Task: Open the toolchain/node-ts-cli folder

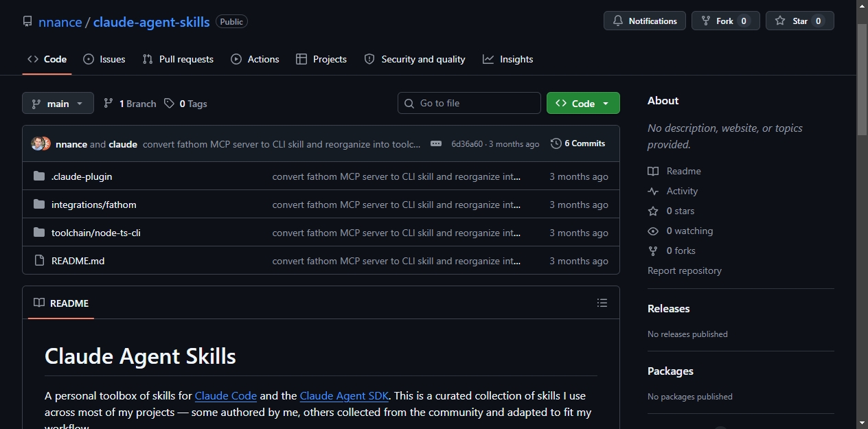Action: pos(96,233)
